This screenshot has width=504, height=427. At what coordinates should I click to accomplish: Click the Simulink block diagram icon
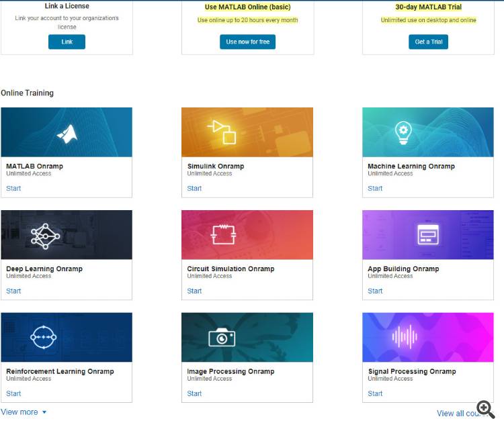pyautogui.click(x=222, y=132)
